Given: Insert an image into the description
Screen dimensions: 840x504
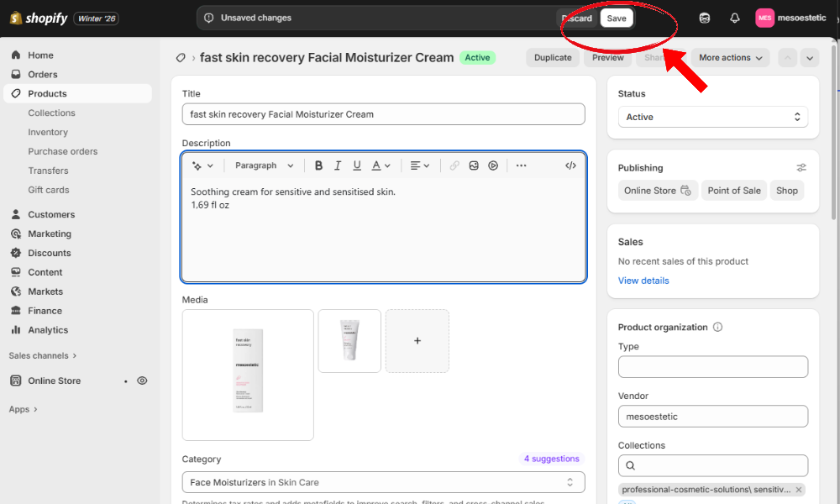Looking at the screenshot, I should pyautogui.click(x=474, y=165).
